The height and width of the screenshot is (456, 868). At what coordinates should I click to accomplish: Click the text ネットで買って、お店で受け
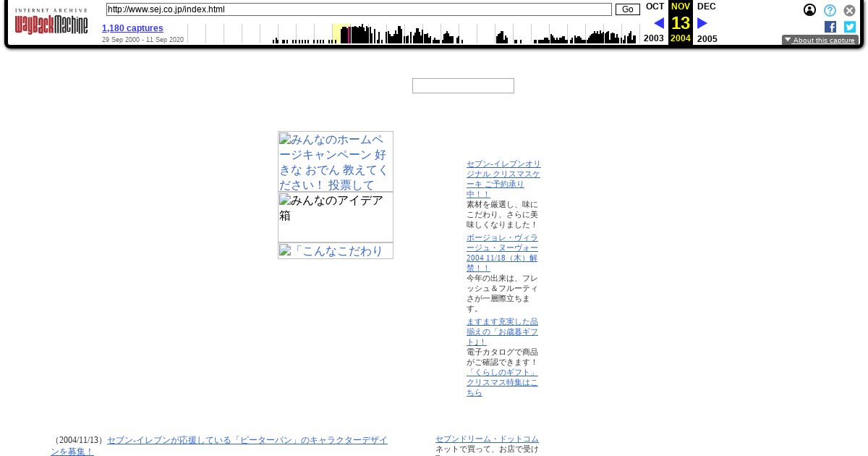click(x=487, y=449)
